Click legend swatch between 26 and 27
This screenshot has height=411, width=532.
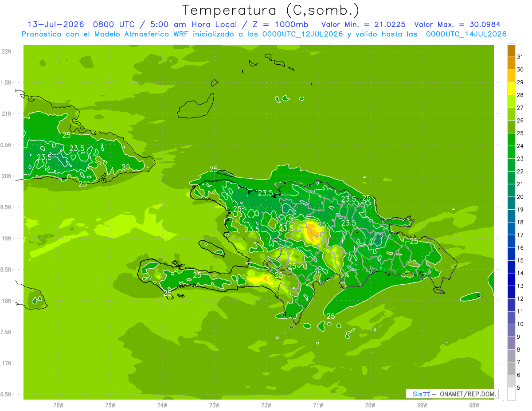(x=511, y=114)
